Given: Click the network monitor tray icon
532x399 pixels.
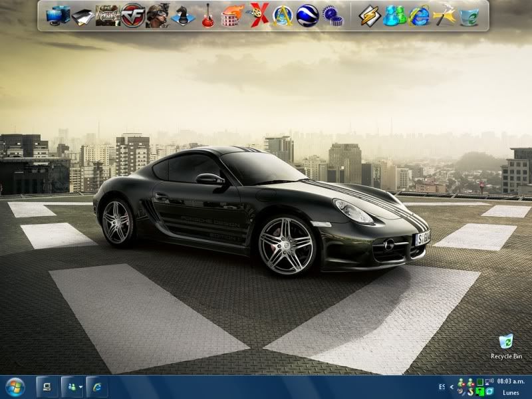Looking at the screenshot, I should click(489, 381).
